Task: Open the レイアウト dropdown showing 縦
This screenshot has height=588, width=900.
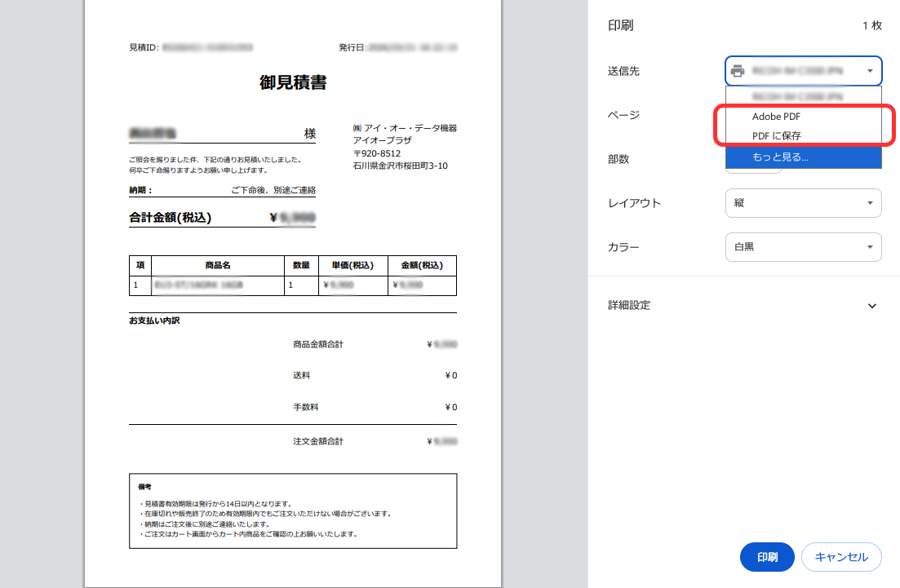Action: click(x=803, y=203)
